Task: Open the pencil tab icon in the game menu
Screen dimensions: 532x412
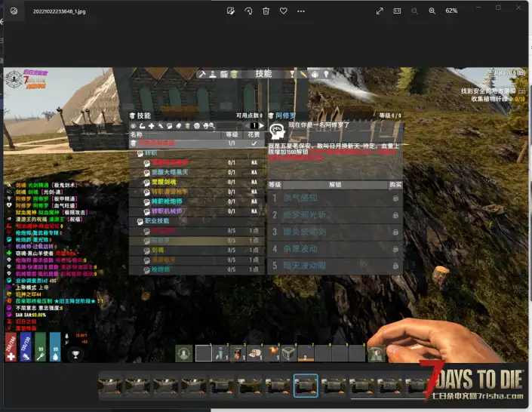Action: (x=303, y=74)
